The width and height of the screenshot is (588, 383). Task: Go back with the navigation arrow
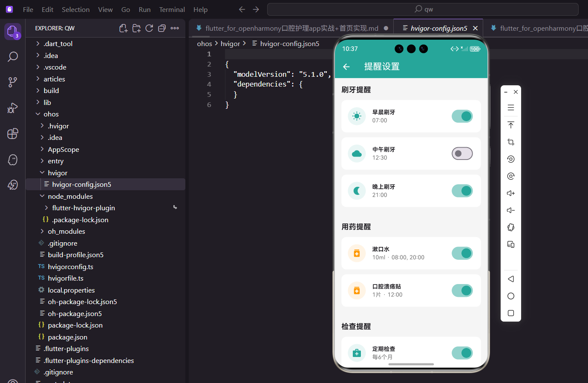[242, 9]
